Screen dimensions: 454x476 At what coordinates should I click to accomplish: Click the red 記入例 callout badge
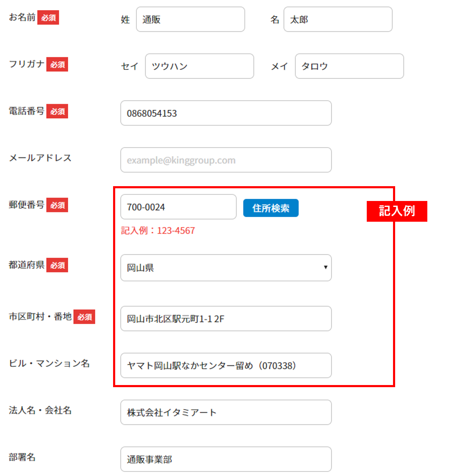(x=397, y=211)
